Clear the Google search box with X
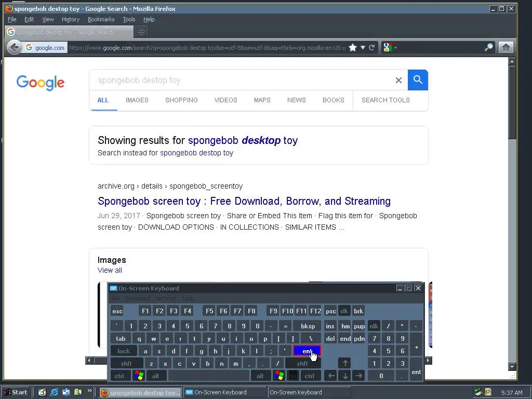Viewport: 532px width, 399px height. (398, 80)
